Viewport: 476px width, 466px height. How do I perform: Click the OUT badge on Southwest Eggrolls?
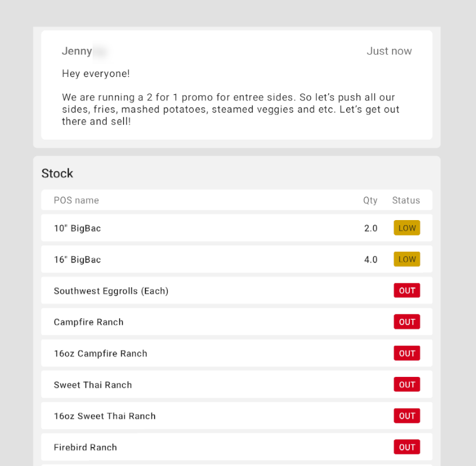(x=406, y=290)
